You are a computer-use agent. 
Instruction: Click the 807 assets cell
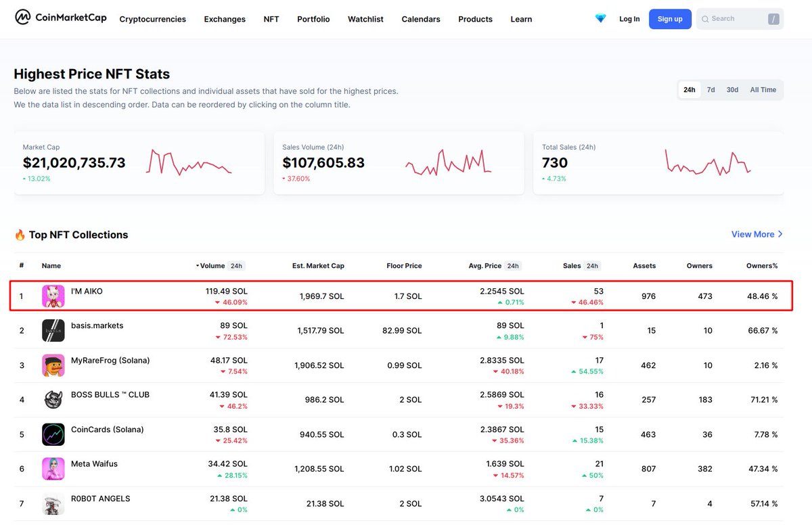(648, 469)
